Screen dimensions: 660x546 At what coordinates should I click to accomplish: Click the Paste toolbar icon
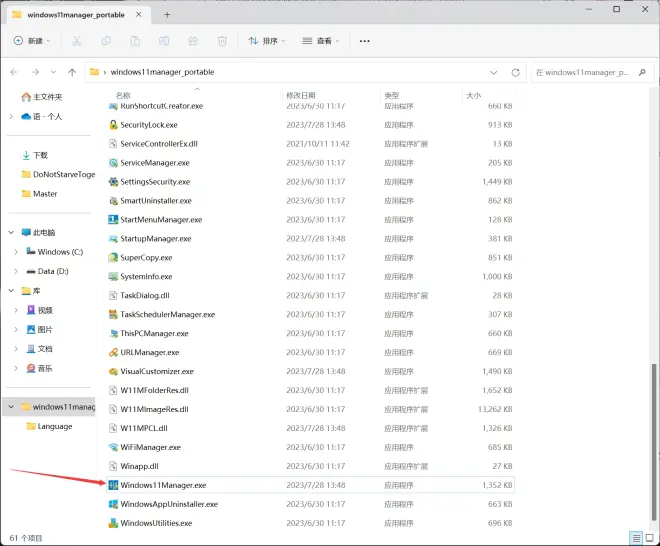coord(135,41)
